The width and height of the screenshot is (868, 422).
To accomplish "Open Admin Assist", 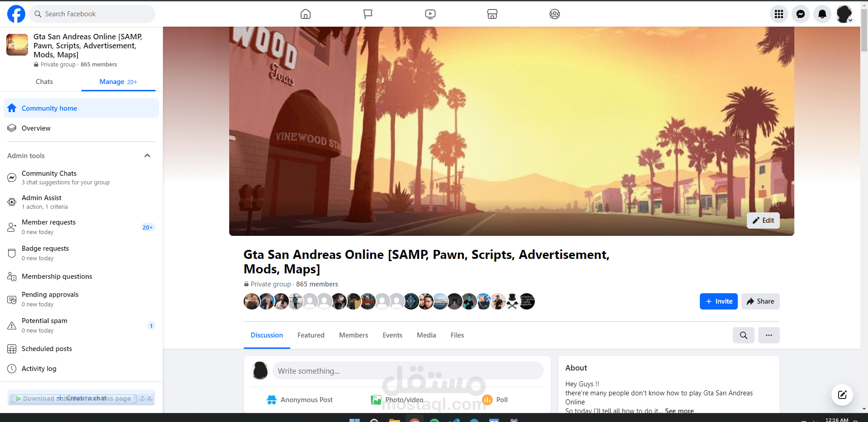I will (x=81, y=202).
